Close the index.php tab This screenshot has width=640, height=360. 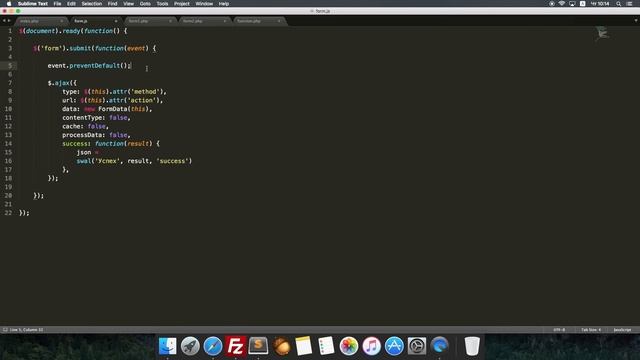coord(62,21)
